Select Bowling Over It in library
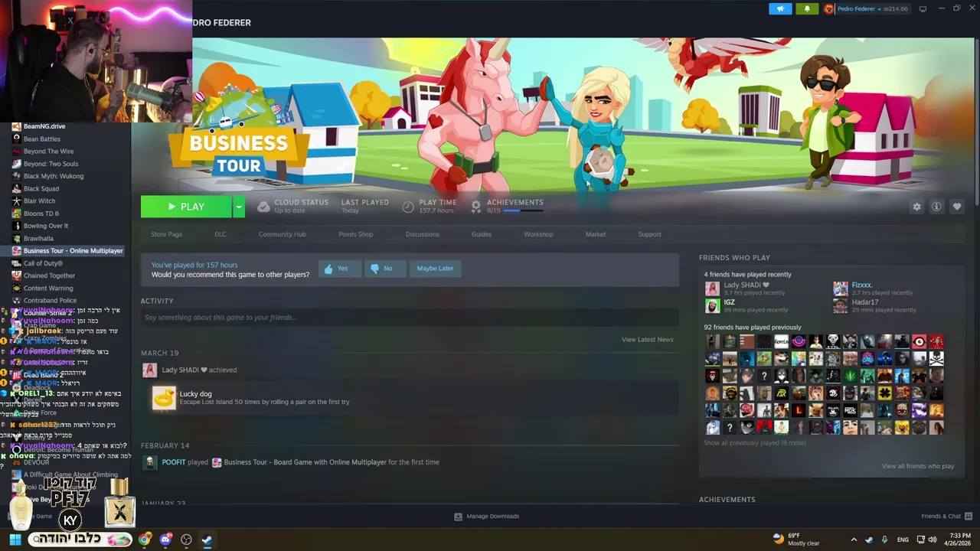The width and height of the screenshot is (980, 551). pyautogui.click(x=46, y=226)
